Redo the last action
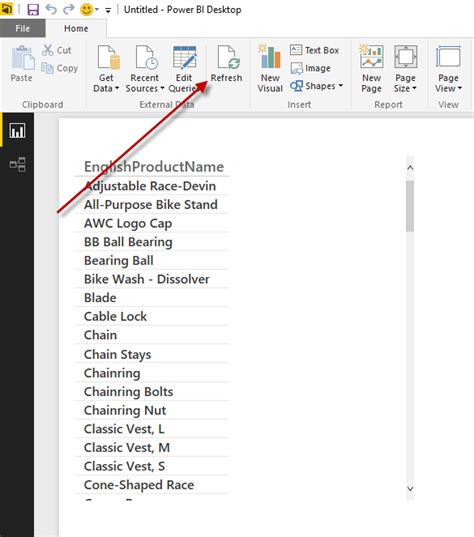Viewport: 474px width, 537px height. (69, 9)
